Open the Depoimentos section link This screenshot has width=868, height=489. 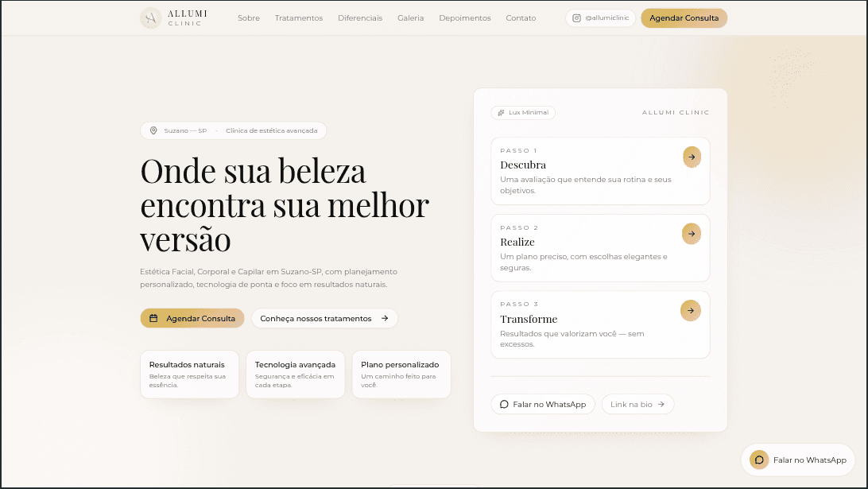point(465,17)
